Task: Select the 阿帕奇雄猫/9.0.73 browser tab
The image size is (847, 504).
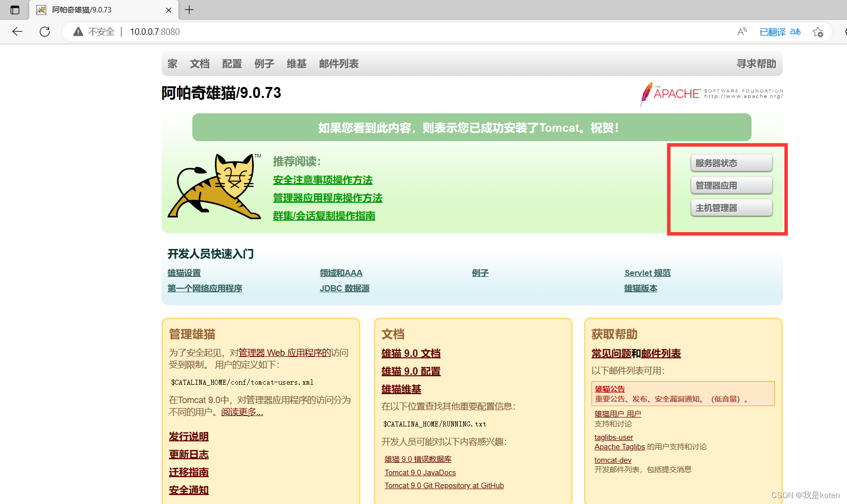Action: coord(103,10)
